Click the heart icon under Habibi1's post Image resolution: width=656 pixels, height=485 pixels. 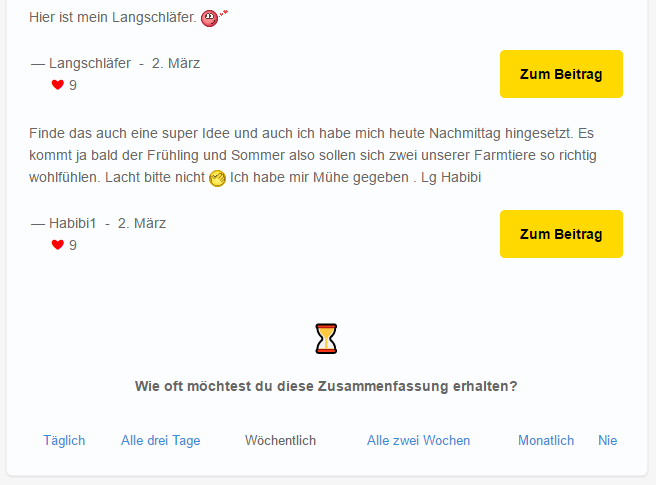tap(57, 245)
